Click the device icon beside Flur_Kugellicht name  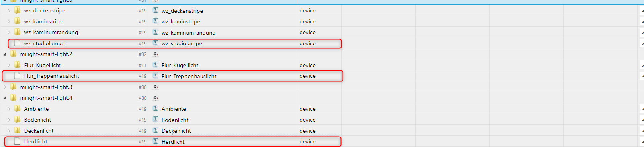[156, 65]
